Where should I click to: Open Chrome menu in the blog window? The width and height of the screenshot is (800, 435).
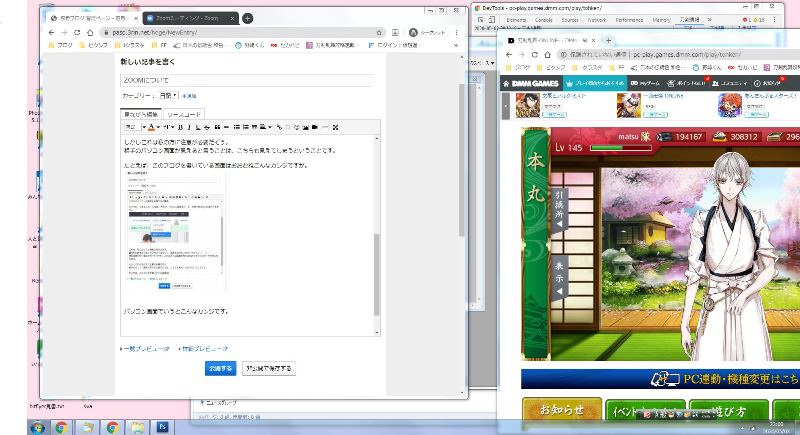tap(456, 32)
